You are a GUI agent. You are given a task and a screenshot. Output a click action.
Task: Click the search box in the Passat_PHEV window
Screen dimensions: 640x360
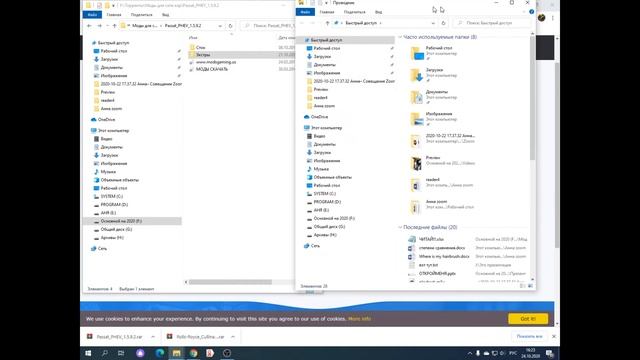point(267,26)
